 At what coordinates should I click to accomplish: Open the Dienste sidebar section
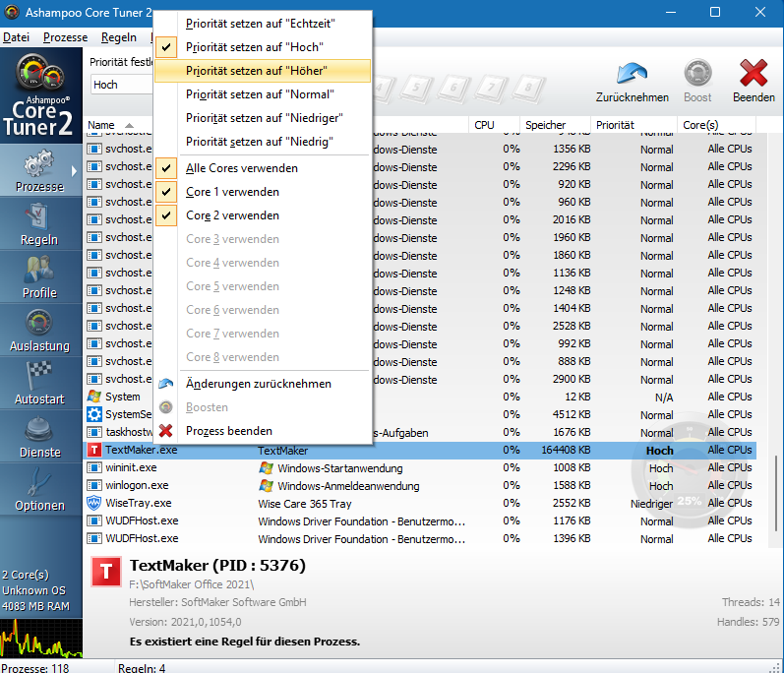pyautogui.click(x=40, y=437)
